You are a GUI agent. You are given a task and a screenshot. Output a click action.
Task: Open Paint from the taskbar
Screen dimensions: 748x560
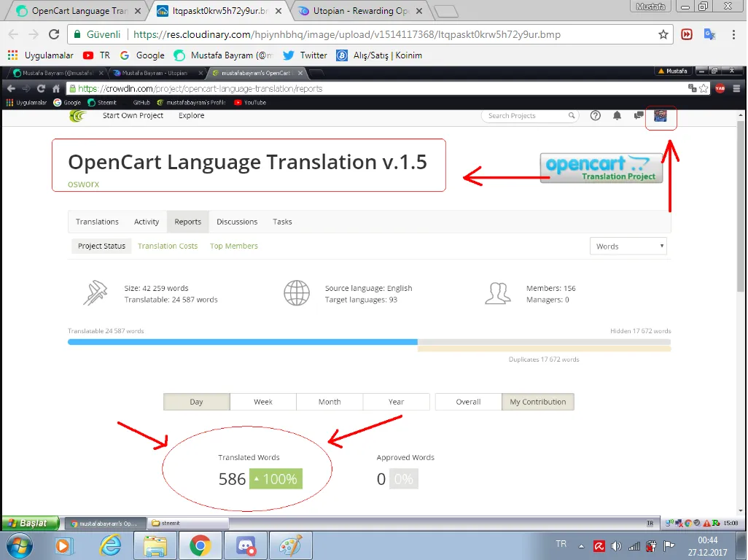pos(290,545)
